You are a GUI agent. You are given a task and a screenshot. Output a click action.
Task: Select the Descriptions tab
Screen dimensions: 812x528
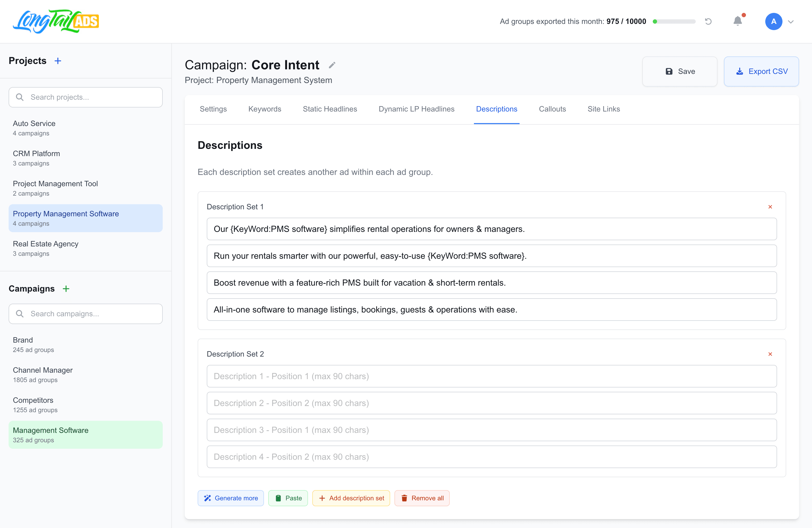496,109
